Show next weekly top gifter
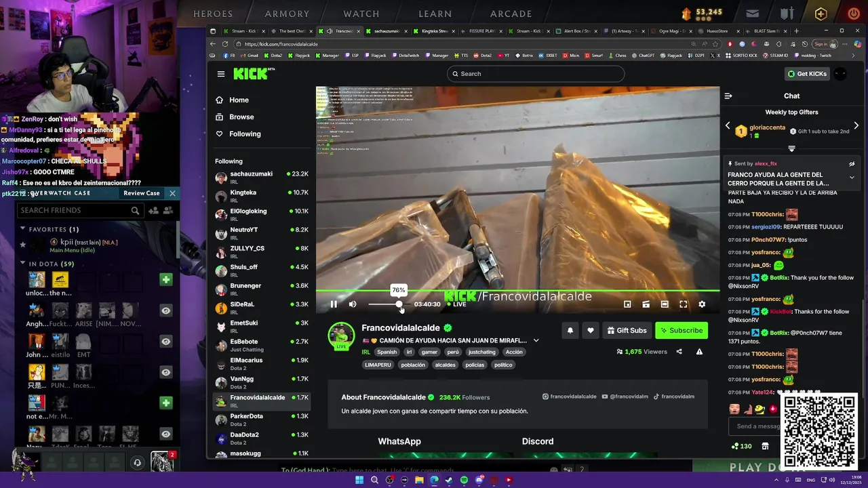Screen dimensions: 868x488 856,126
